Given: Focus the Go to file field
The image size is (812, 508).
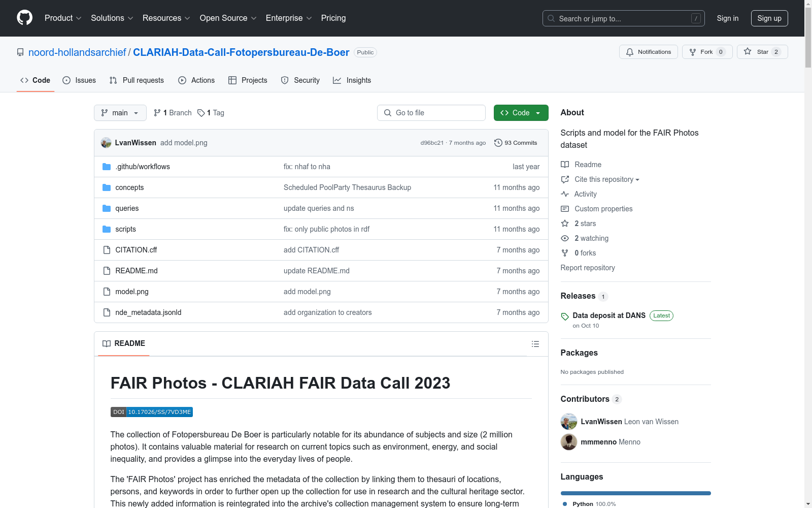Looking at the screenshot, I should [x=431, y=113].
